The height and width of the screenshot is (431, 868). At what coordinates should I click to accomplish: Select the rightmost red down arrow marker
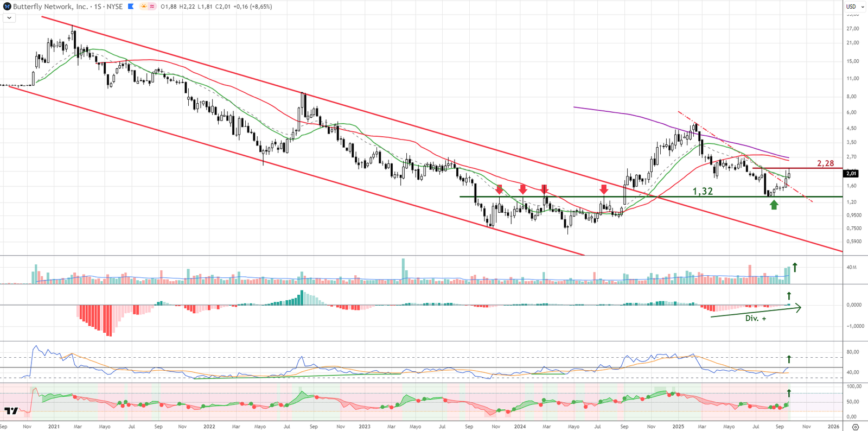click(604, 189)
